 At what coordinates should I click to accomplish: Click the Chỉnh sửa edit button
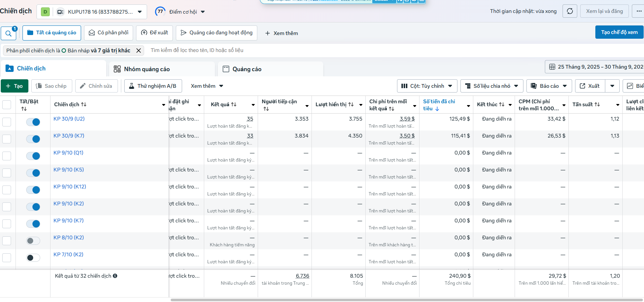pyautogui.click(x=96, y=86)
